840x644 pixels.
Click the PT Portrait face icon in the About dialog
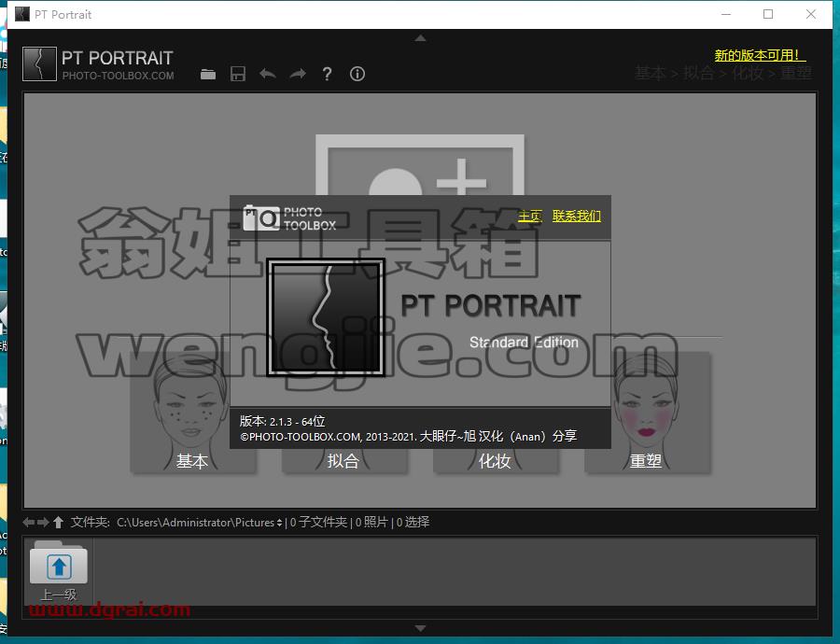click(326, 317)
